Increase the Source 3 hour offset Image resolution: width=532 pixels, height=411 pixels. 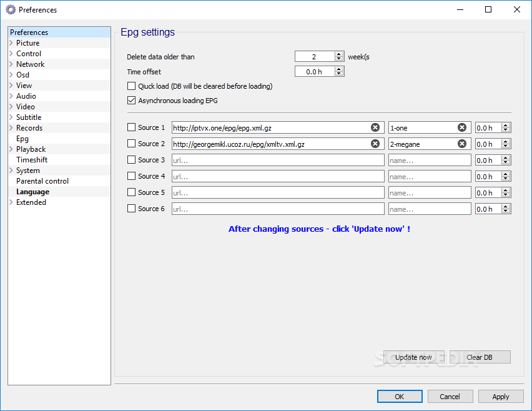tap(506, 158)
